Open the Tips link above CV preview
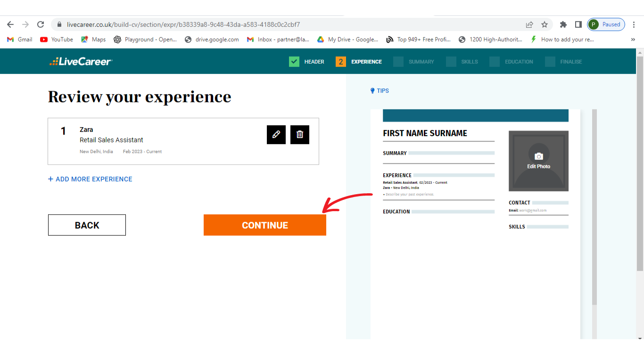This screenshot has width=644, height=362. [x=380, y=90]
